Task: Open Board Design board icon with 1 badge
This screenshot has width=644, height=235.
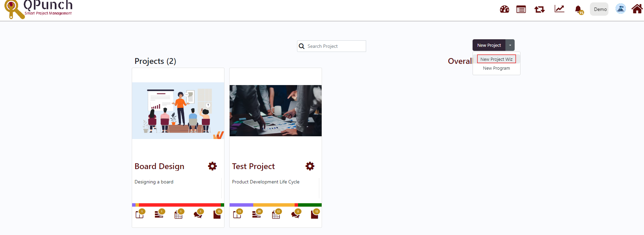Action: 140,214
